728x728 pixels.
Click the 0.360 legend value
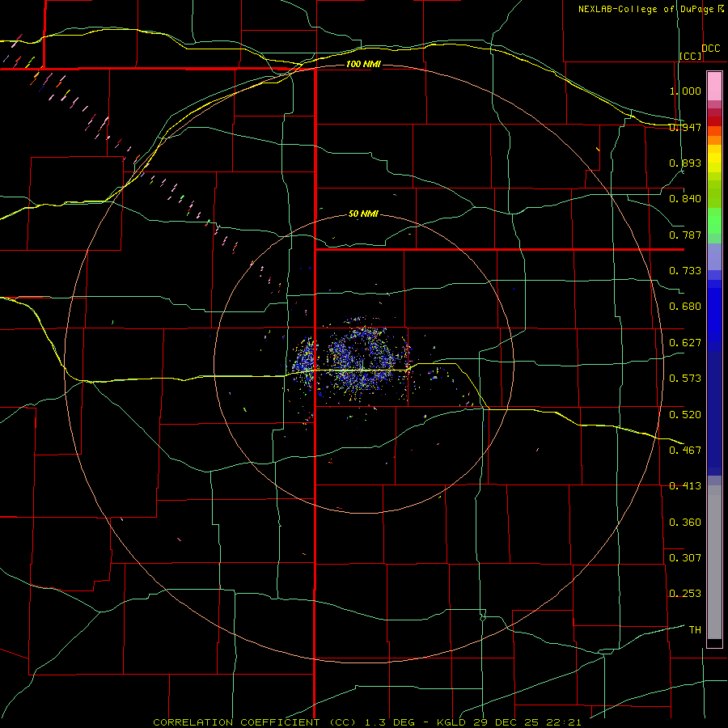[685, 523]
